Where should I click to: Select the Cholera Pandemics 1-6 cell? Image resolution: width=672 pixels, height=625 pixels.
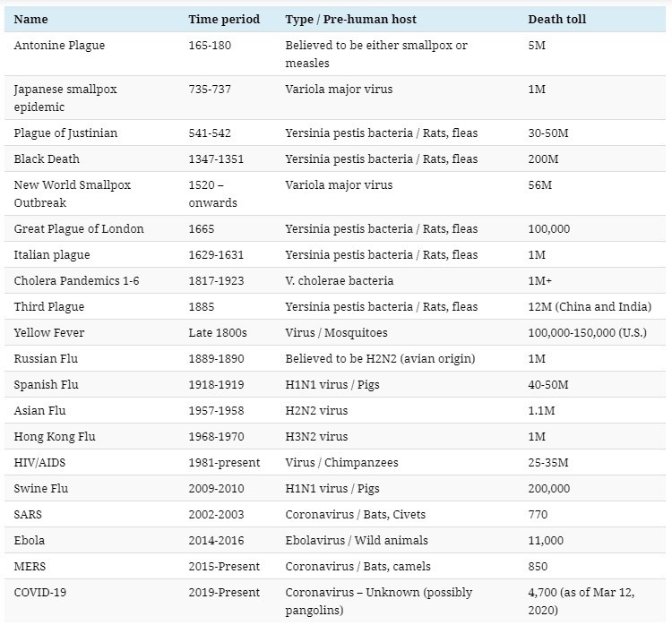click(x=76, y=280)
